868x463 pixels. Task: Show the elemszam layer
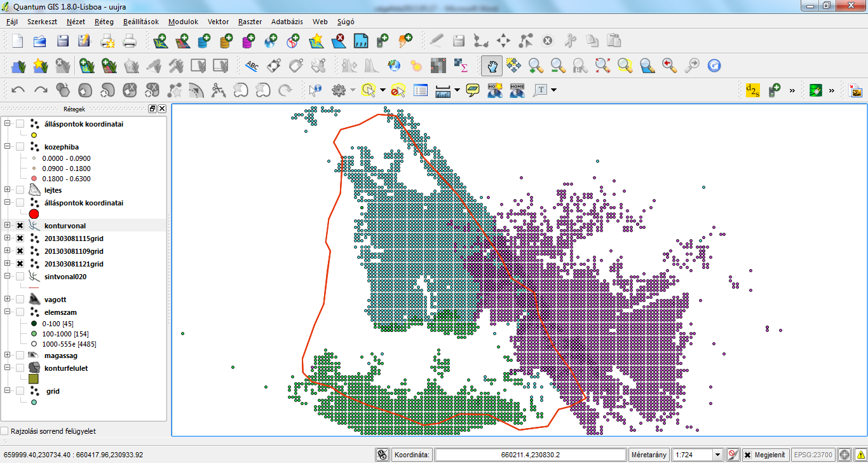pos(20,312)
